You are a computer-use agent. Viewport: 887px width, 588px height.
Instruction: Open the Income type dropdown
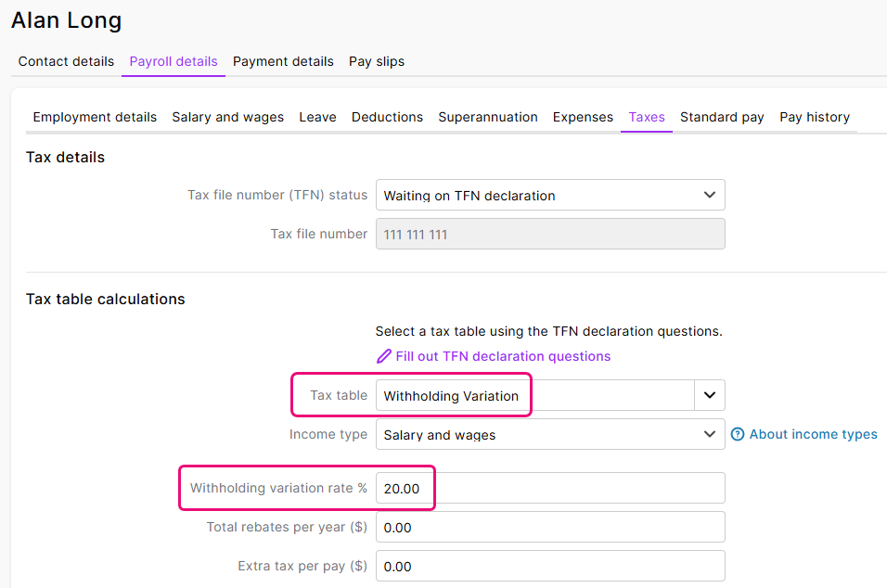pos(550,434)
